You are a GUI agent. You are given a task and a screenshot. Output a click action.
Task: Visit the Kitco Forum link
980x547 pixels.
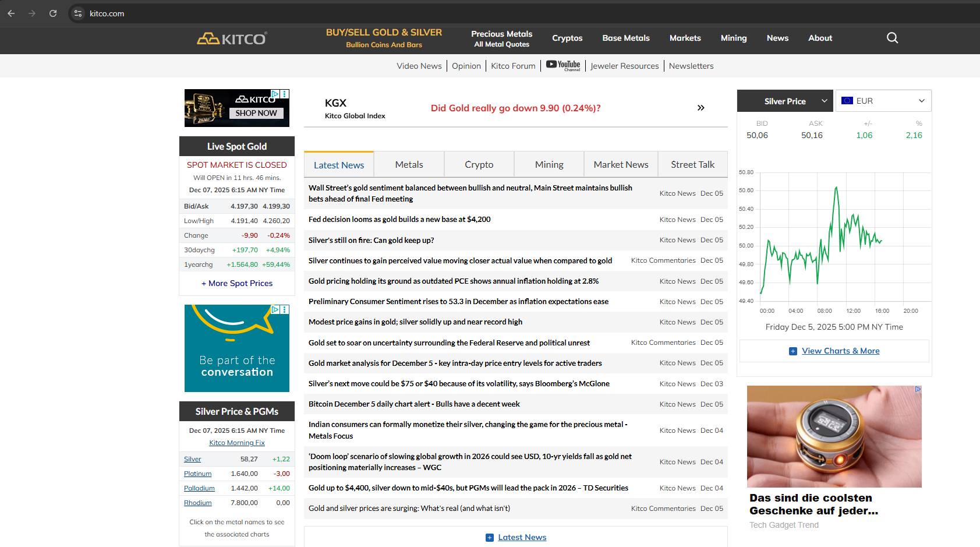coord(513,66)
